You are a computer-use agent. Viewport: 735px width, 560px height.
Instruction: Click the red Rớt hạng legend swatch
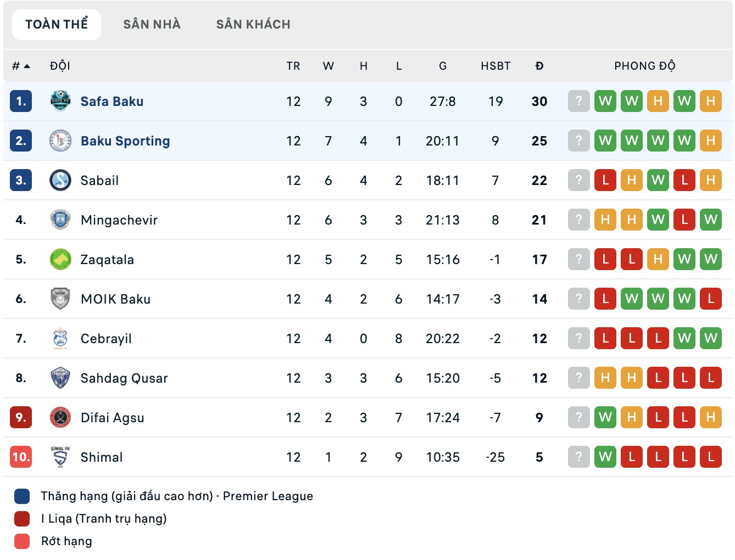[x=21, y=541]
